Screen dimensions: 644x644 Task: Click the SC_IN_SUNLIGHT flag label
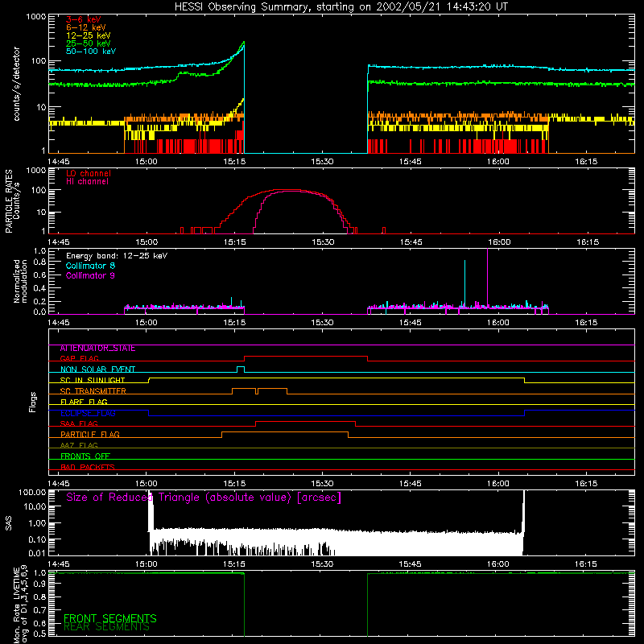pos(93,380)
